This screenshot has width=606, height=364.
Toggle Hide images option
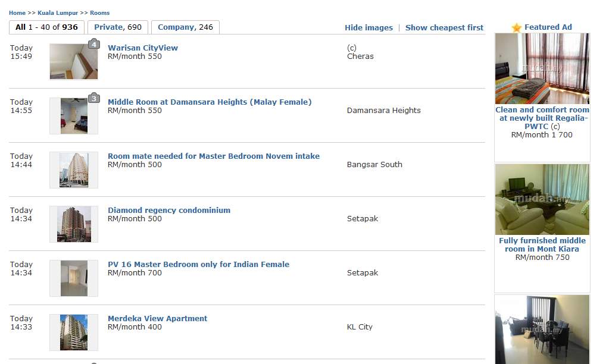tap(368, 28)
